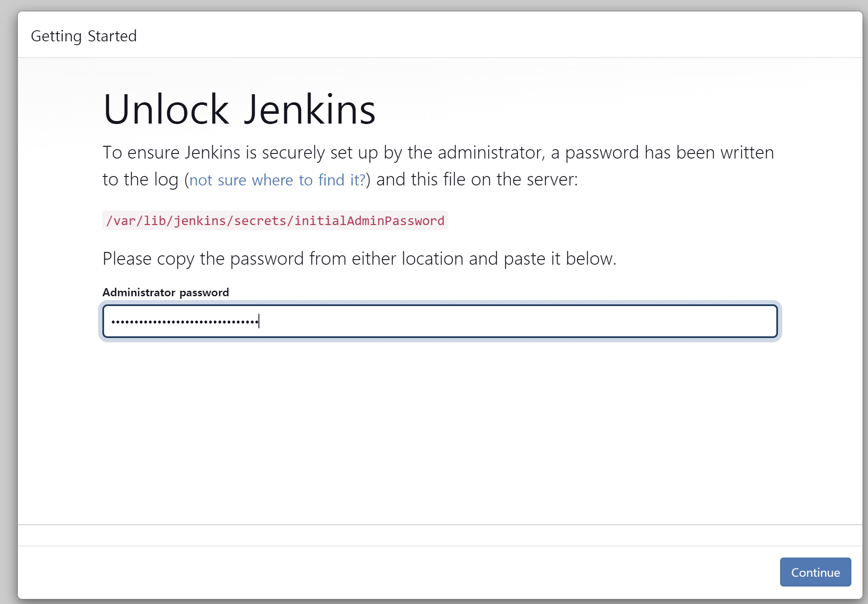Focus the Administrator password field

(x=440, y=321)
